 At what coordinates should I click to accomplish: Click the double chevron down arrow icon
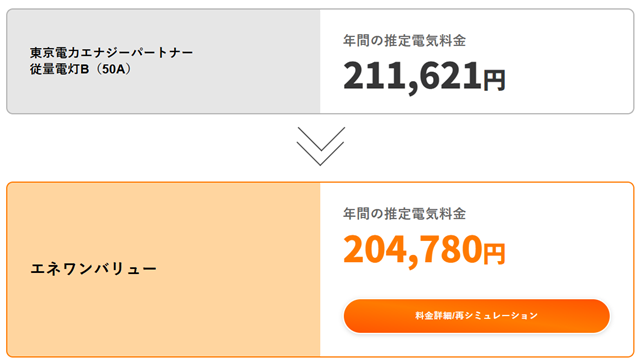point(320,146)
